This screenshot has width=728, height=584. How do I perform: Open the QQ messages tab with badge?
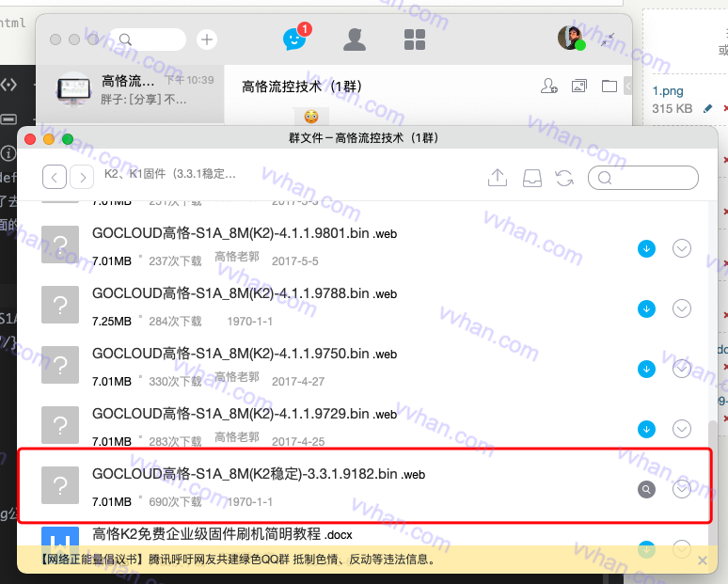(x=294, y=39)
